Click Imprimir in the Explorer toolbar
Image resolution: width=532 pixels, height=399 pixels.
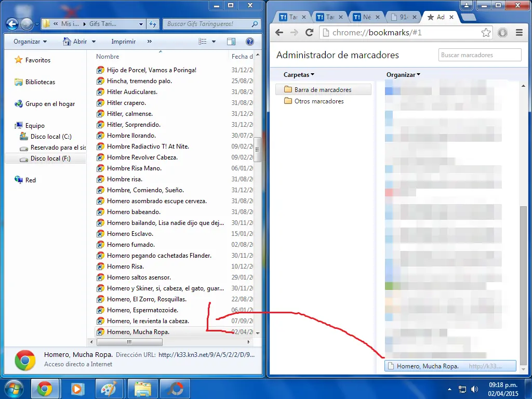(124, 42)
